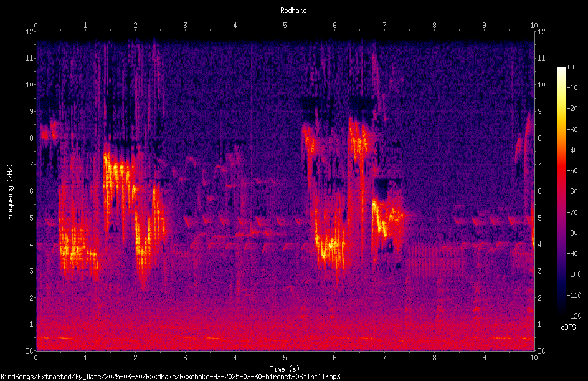Click the "5" tick on the bottom time axis
The width and height of the screenshot is (588, 381).
coord(285,358)
